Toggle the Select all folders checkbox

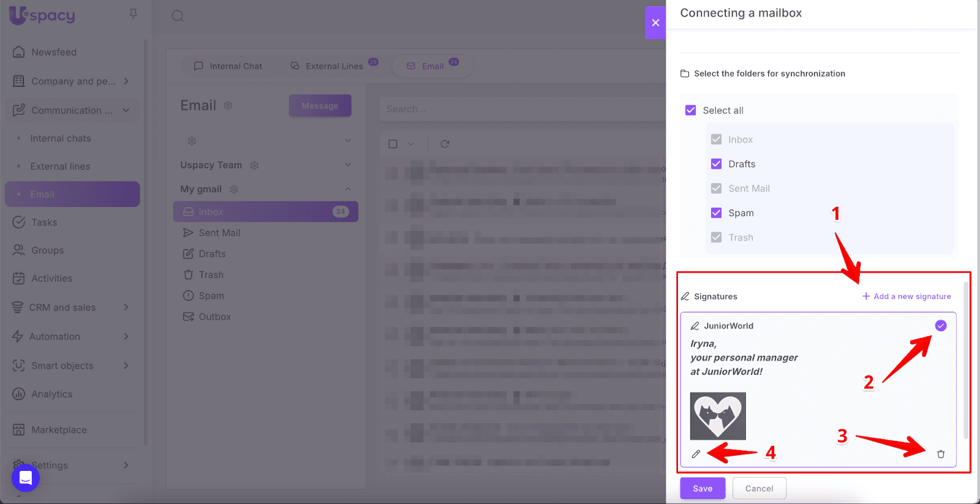click(x=691, y=110)
